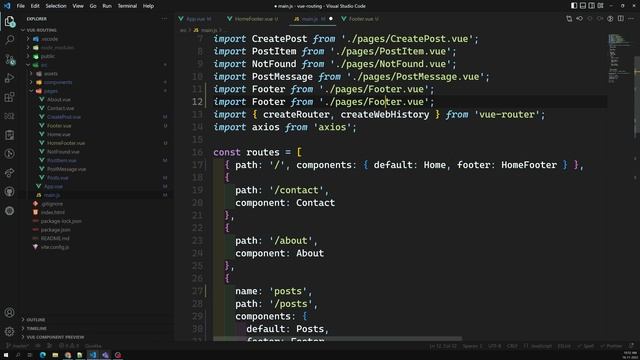Select main.js in the explorer tree
Viewport: 640px width, 360px height.
(x=51, y=195)
